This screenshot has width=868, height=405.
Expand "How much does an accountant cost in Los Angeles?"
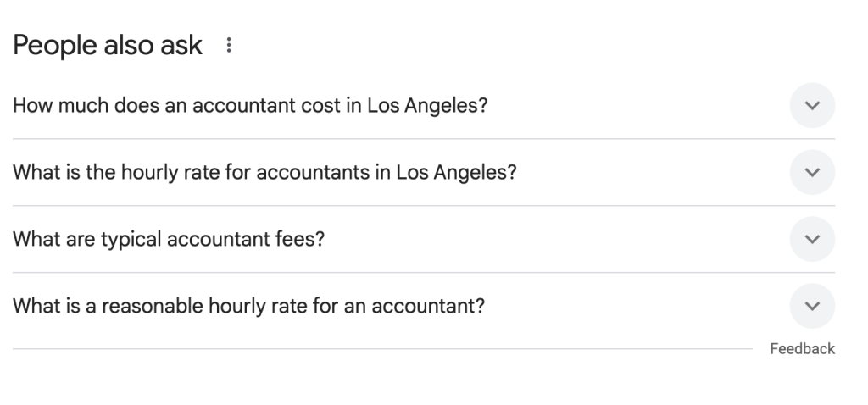(x=424, y=106)
